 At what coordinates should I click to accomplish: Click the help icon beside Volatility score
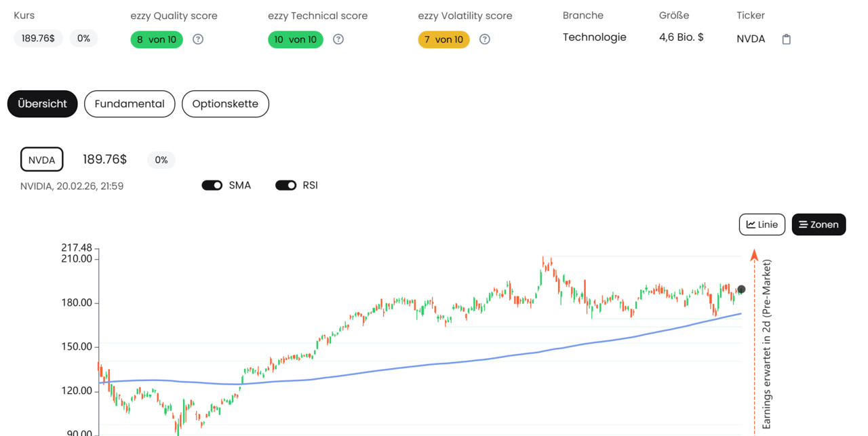485,39
